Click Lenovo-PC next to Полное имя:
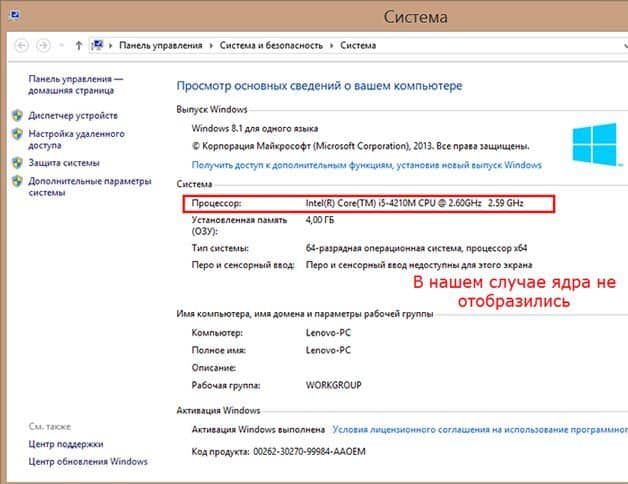628x484 pixels. 328,350
